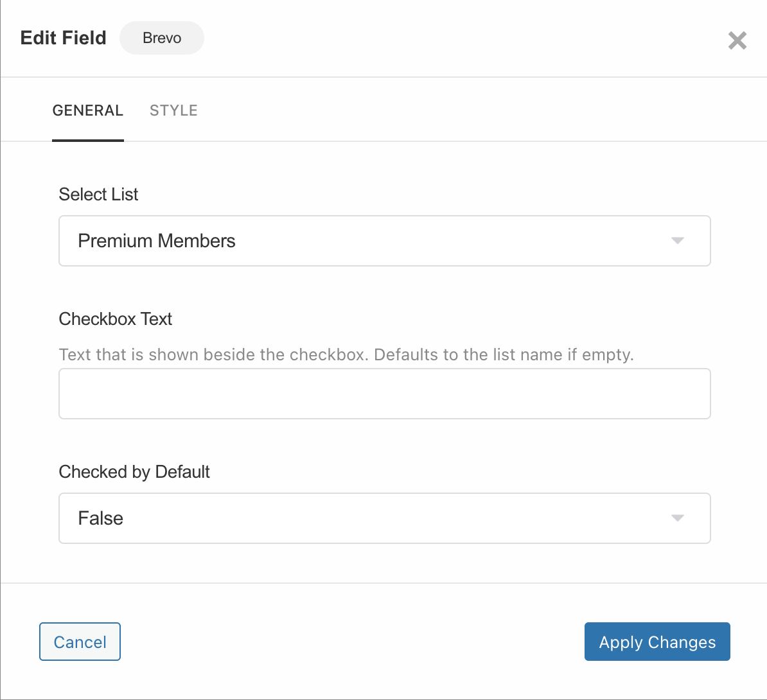Click the Checkbox Text label
Image resolution: width=767 pixels, height=700 pixels.
click(116, 319)
